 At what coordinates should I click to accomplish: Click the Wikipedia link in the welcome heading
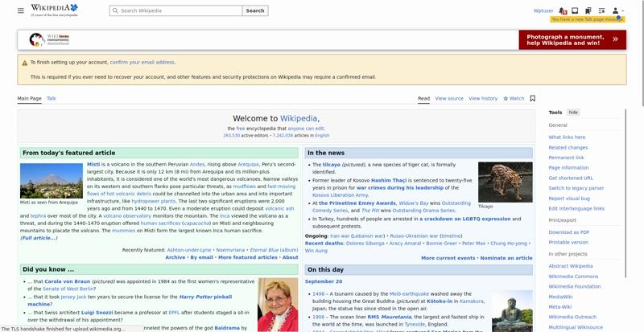(299, 119)
